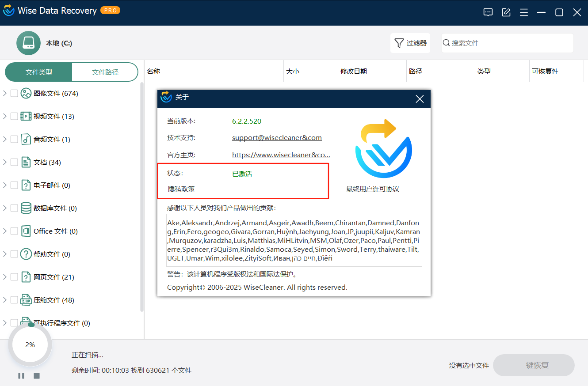Sort by the 大小 column header
The image size is (588, 386).
310,71
